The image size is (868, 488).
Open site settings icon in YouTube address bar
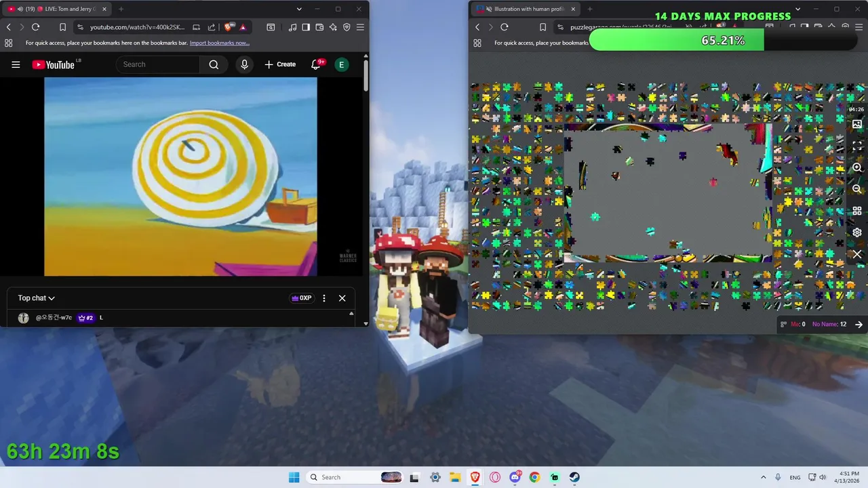(80, 27)
